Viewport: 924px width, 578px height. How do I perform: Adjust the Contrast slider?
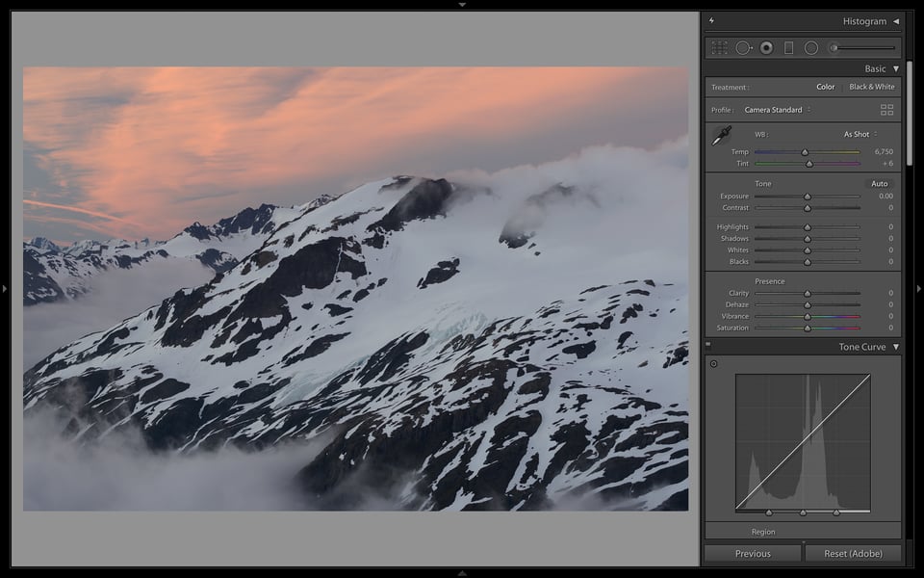click(x=808, y=208)
